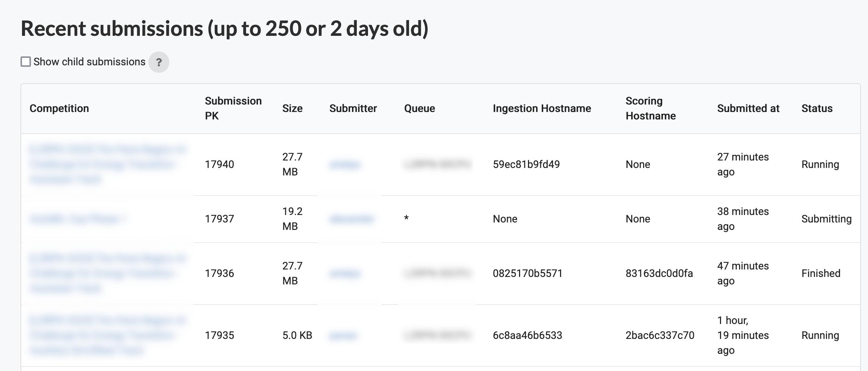Click the Scoring Hostname column header
868x371 pixels.
coord(650,108)
